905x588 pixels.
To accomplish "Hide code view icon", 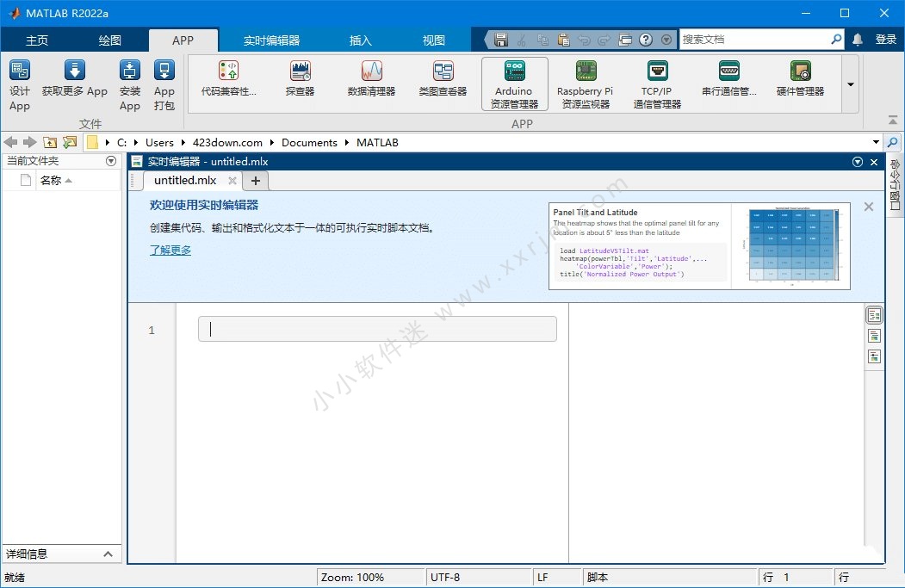I will 874,356.
